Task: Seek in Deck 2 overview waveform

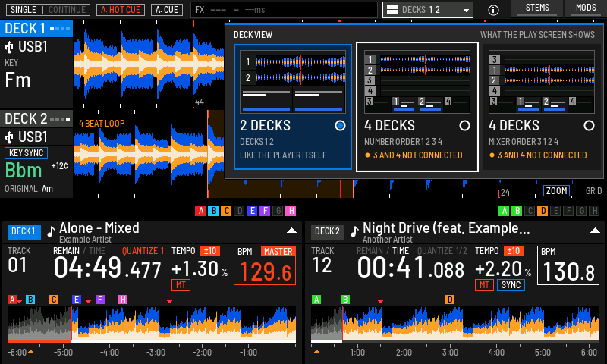Action: (455, 323)
